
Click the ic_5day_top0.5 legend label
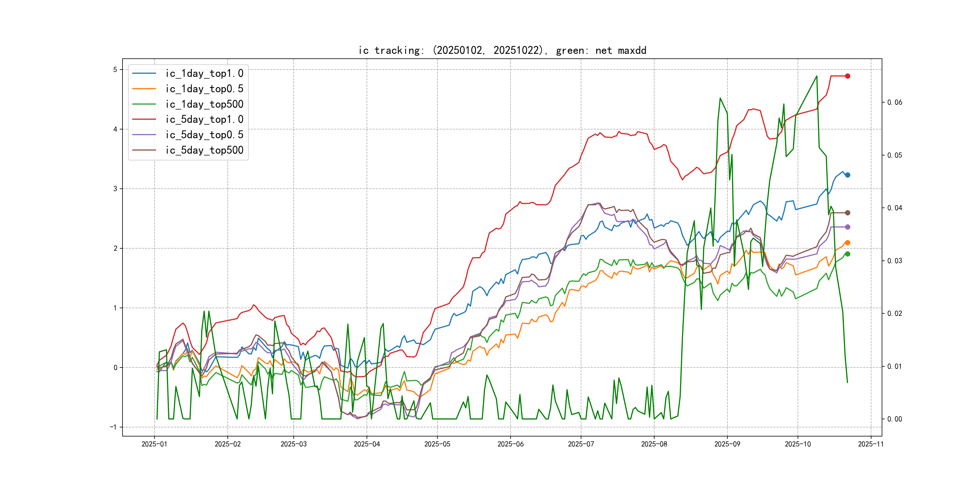(x=204, y=135)
